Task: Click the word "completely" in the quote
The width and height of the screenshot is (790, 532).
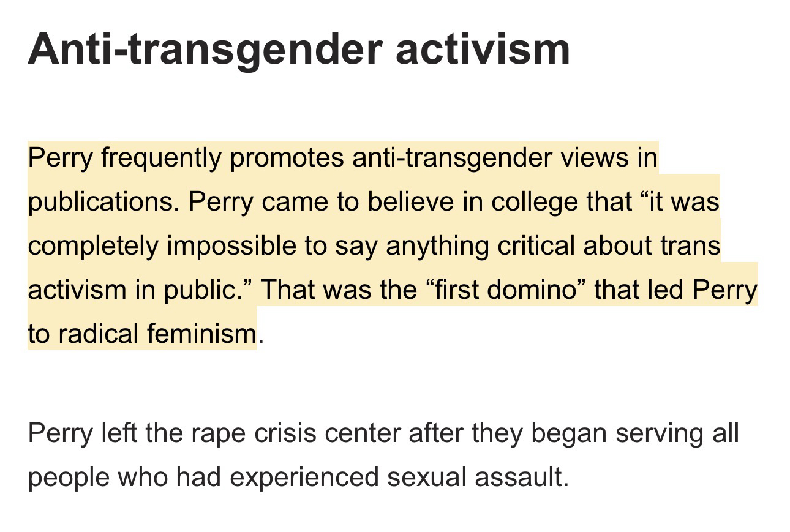Action: pyautogui.click(x=92, y=245)
